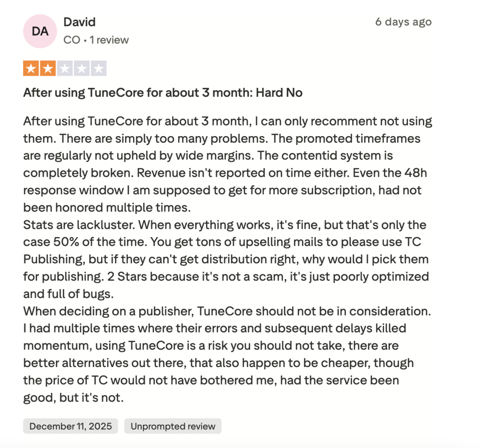Screen dimensions: 504x448
Task: Click the '6 days ago' timestamp
Action: pyautogui.click(x=403, y=22)
